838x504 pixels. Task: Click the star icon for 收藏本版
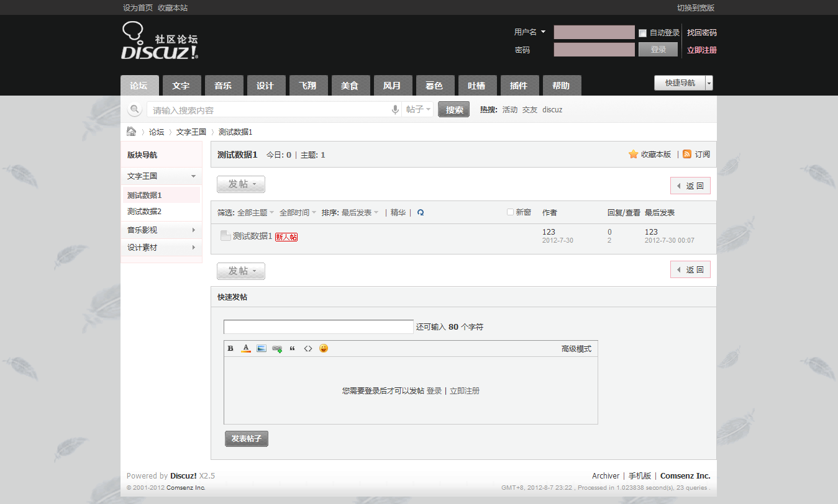(x=634, y=154)
